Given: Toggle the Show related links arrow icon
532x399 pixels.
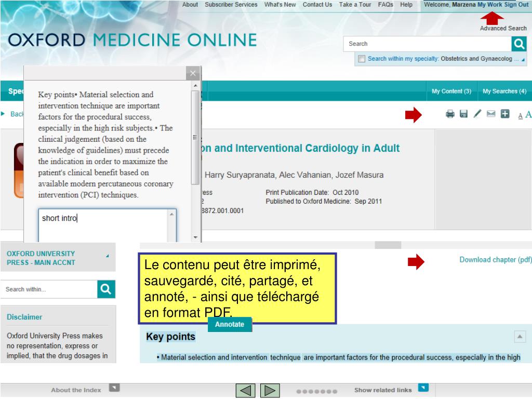Looking at the screenshot, I should pyautogui.click(x=423, y=387).
